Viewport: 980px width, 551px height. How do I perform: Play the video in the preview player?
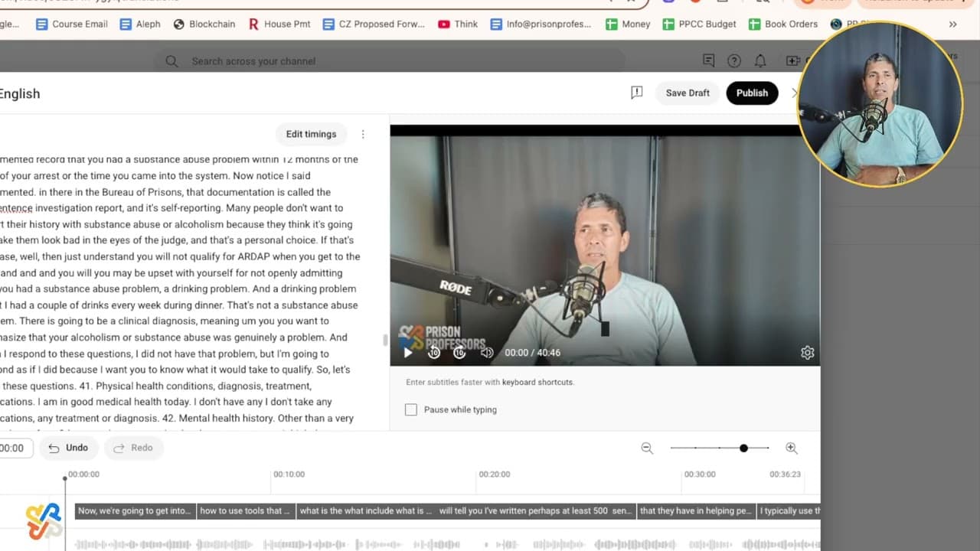point(408,353)
